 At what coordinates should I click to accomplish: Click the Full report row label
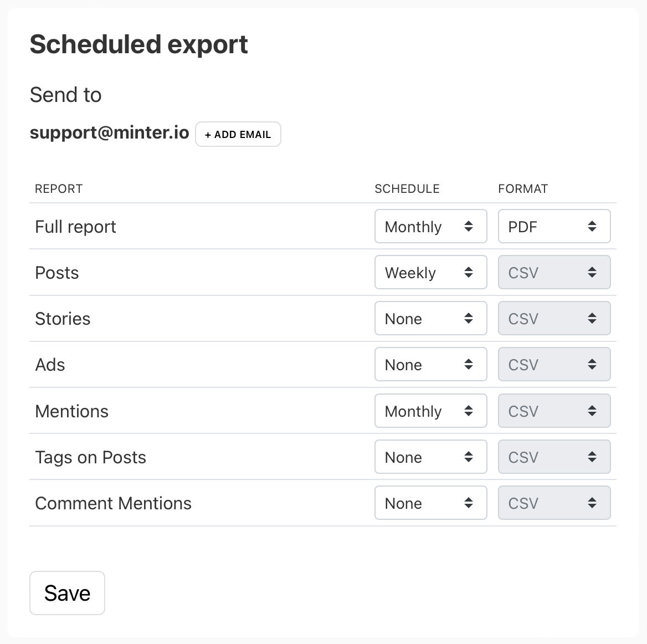coord(75,227)
